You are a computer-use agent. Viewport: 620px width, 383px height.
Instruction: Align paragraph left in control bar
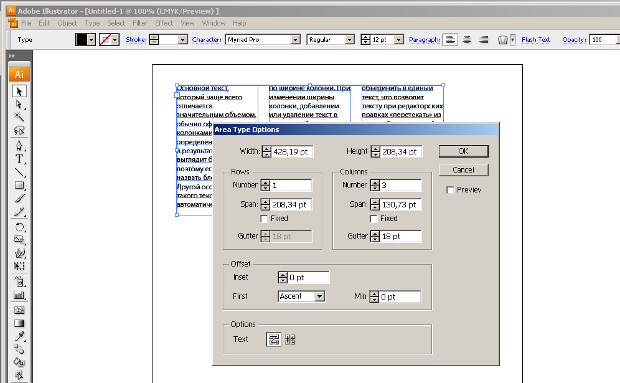450,40
